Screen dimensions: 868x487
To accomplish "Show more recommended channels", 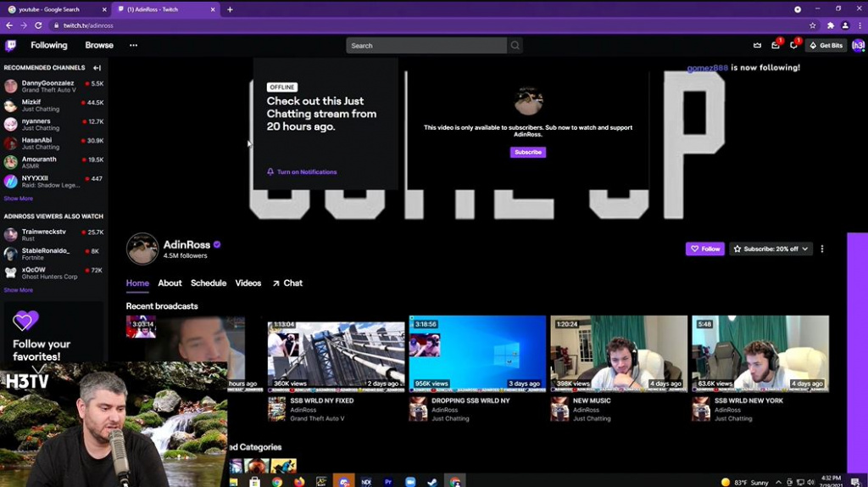I will point(19,199).
